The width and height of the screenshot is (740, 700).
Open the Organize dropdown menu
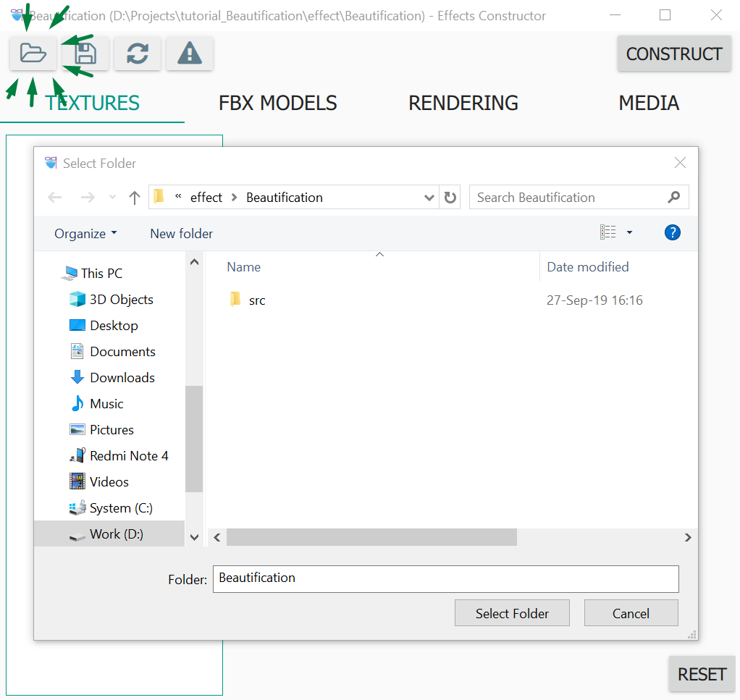coord(85,234)
